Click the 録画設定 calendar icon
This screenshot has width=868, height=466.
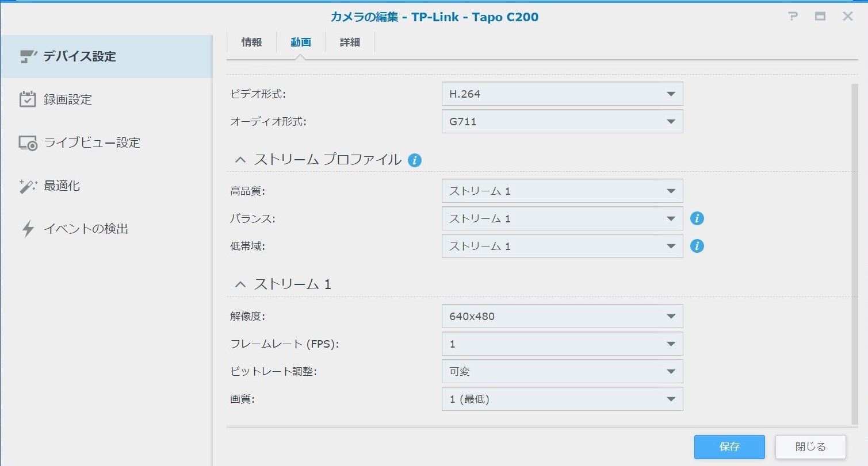click(x=28, y=99)
